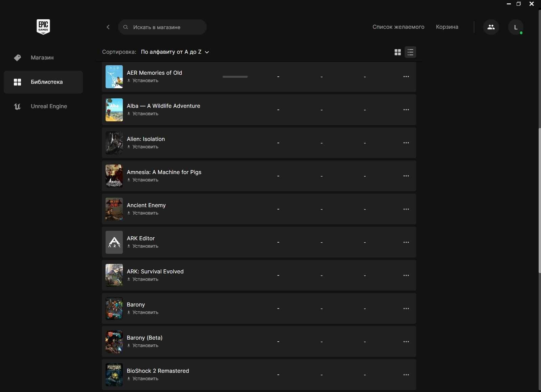
Task: Click Ancient Enemy cover thumbnail
Action: 114,209
